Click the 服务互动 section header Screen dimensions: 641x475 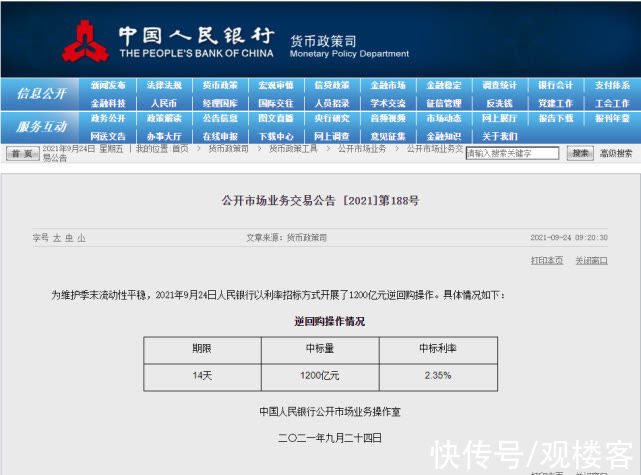coord(41,127)
